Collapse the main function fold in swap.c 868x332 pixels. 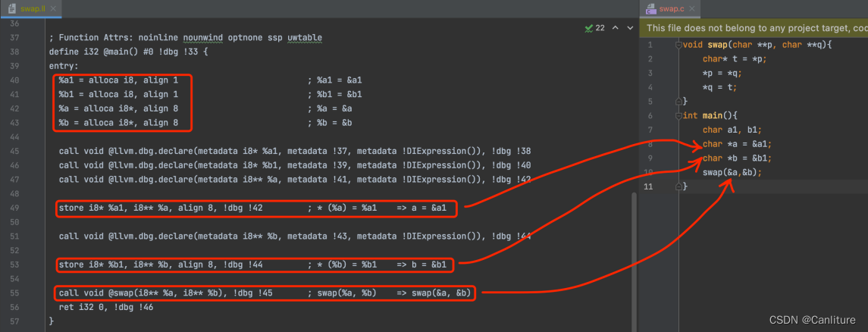point(678,116)
